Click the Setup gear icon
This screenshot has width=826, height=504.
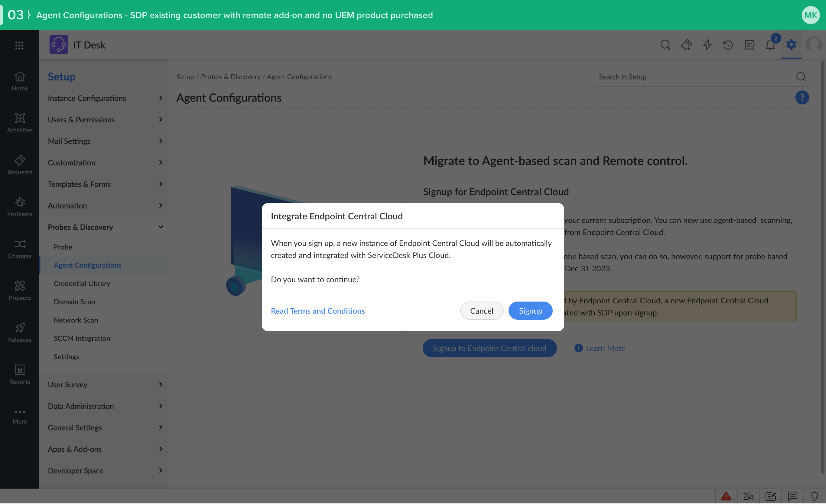(x=791, y=44)
